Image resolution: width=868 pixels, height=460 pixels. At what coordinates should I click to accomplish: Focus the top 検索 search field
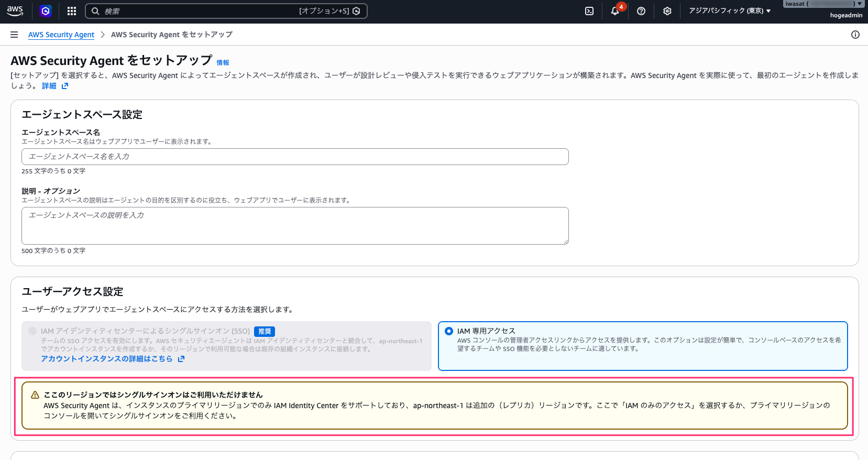coord(226,11)
